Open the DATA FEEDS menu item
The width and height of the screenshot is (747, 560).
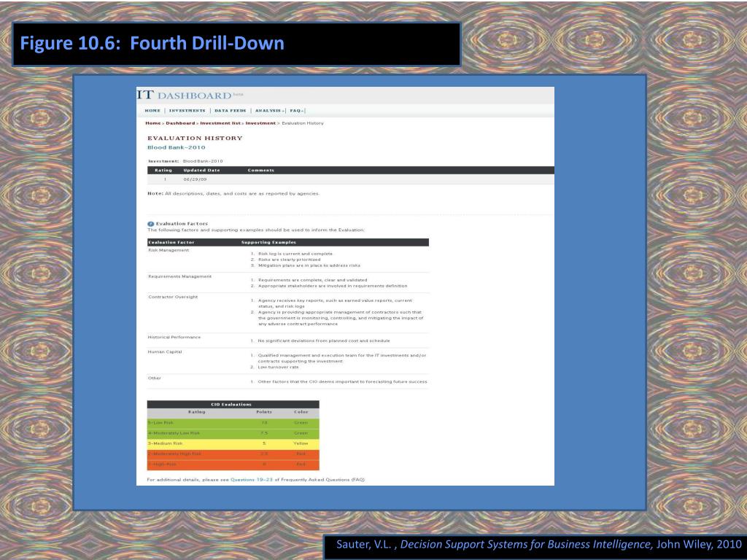(x=230, y=111)
